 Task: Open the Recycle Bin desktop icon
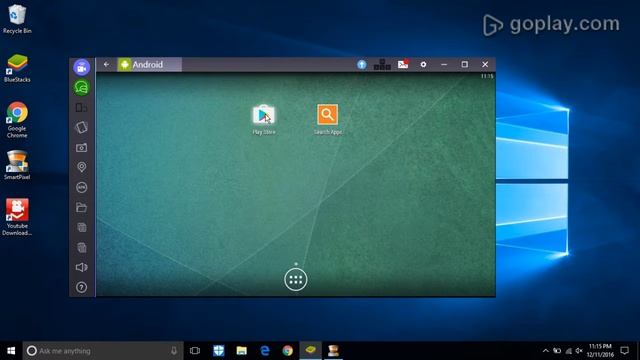pos(17,19)
